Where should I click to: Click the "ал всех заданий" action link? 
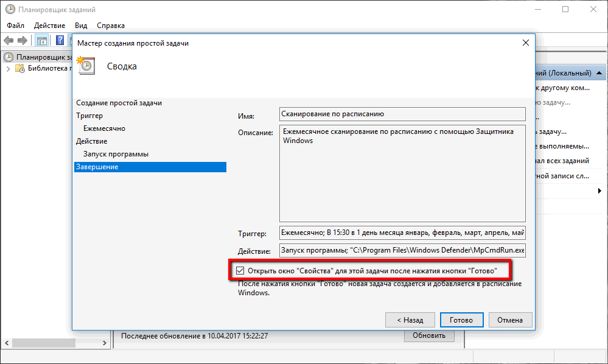click(562, 161)
